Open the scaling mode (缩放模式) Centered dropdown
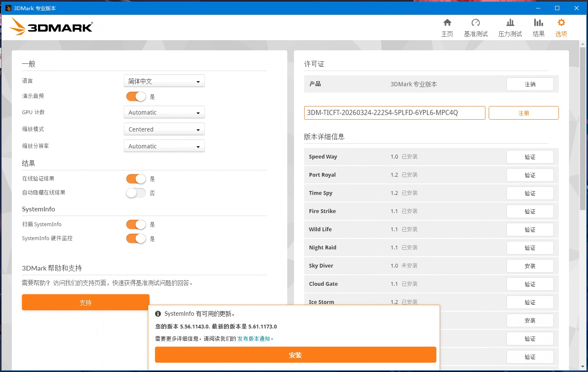This screenshot has width=588, height=372. [x=164, y=129]
